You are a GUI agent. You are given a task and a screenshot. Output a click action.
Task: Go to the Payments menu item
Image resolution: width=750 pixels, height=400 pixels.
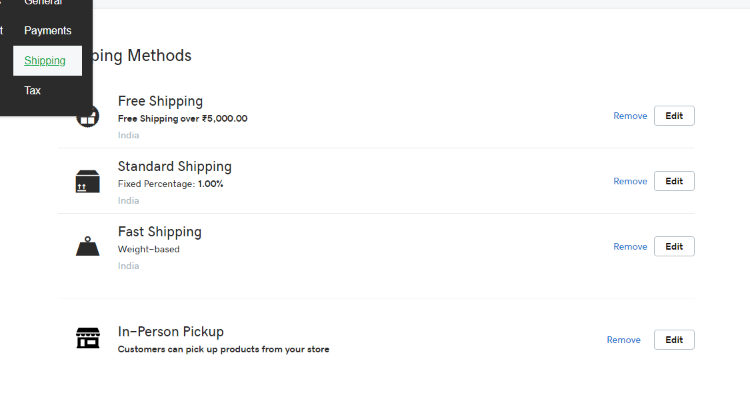tap(47, 31)
